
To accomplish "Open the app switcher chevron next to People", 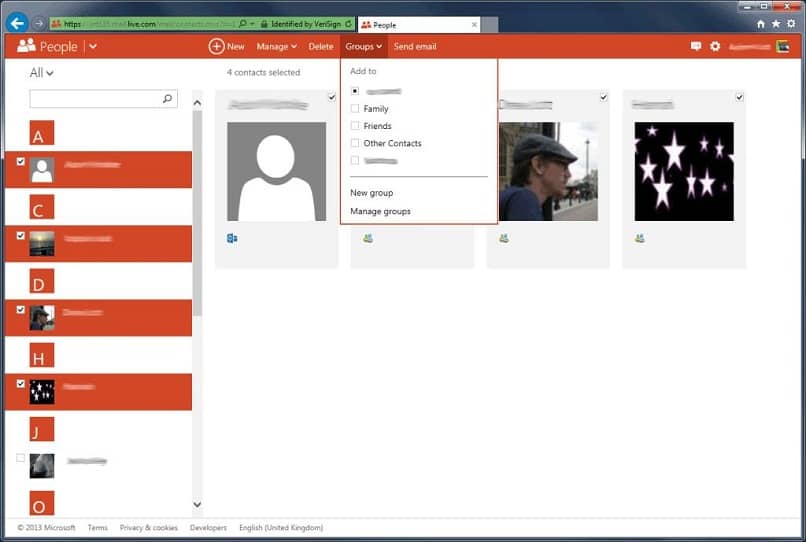I will 93,46.
